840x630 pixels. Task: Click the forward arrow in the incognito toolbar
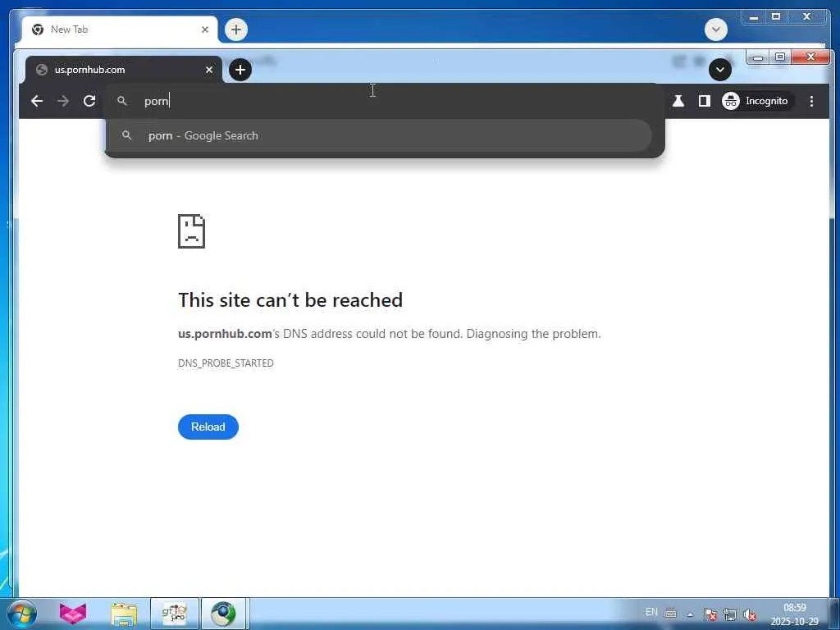click(63, 101)
